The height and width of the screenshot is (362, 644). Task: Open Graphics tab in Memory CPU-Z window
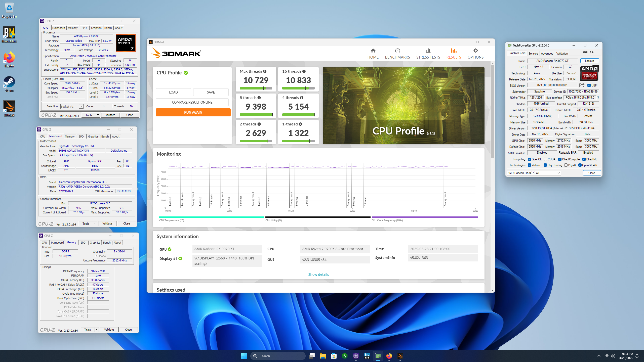pyautogui.click(x=95, y=243)
